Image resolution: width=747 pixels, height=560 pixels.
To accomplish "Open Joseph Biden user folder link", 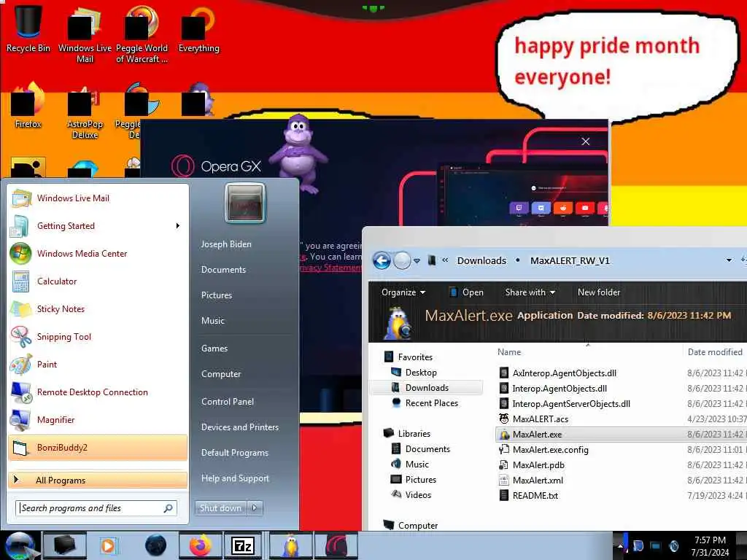I will (x=226, y=244).
